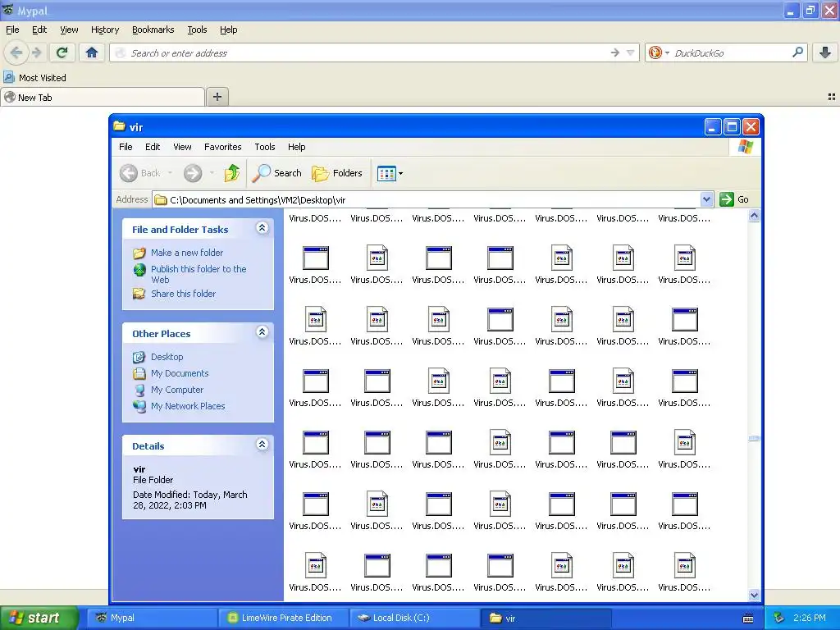Open Most Visited bookmarks

[35, 78]
